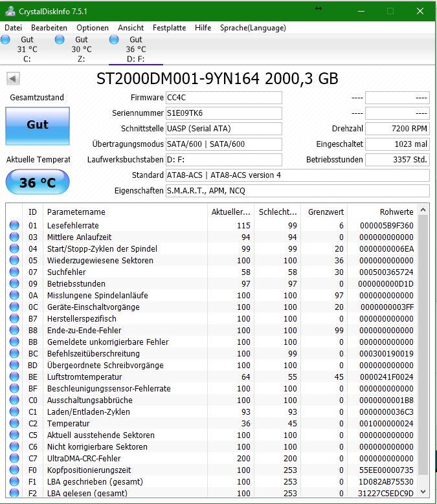Select raw value 1D082AB75530
The image size is (437, 504).
(387, 481)
